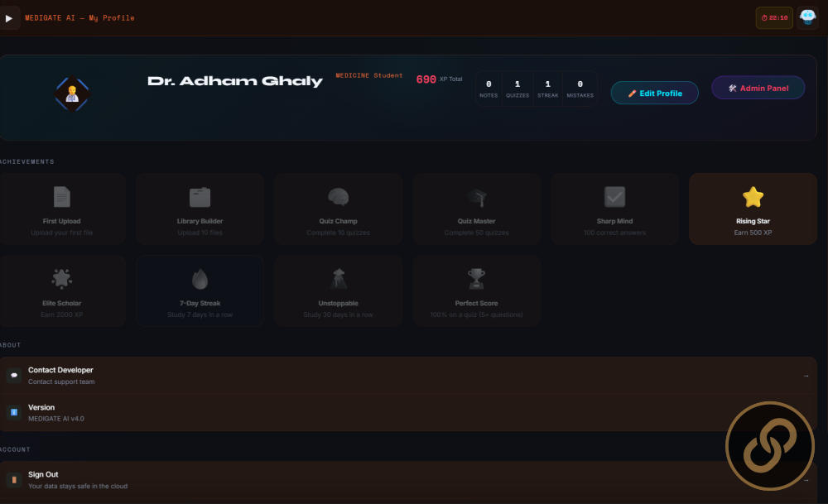The image size is (828, 504).
Task: Click the MEDIGATE AI v4.0 version text
Action: pos(56,419)
